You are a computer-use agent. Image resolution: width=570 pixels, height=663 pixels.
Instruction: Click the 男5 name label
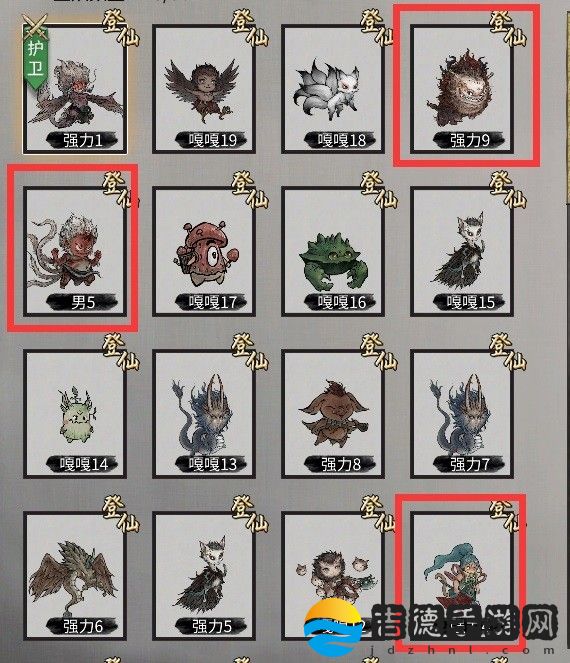(x=82, y=302)
